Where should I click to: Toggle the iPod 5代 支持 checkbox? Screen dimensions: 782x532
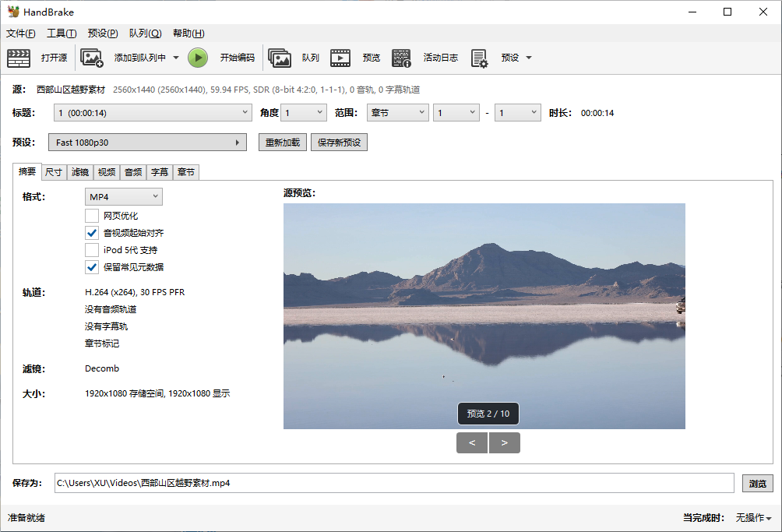click(92, 250)
